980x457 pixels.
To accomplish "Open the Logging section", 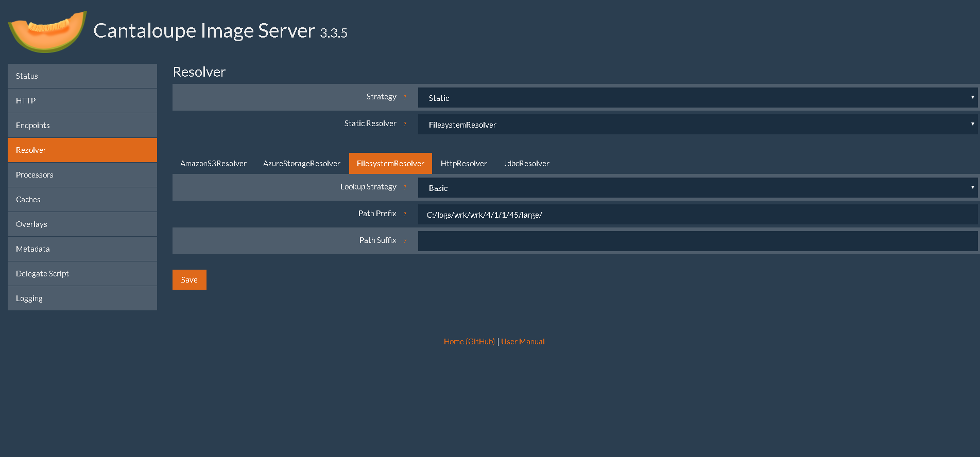I will (x=82, y=298).
